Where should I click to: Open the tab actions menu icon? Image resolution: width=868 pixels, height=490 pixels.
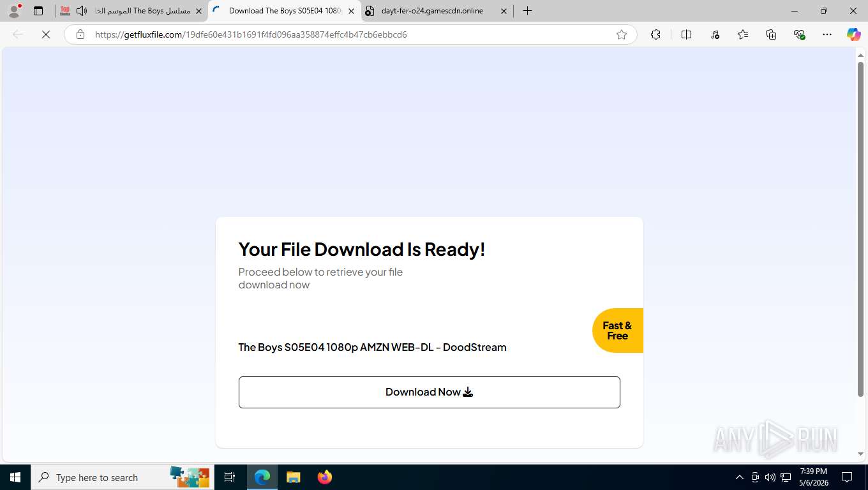[x=38, y=11]
